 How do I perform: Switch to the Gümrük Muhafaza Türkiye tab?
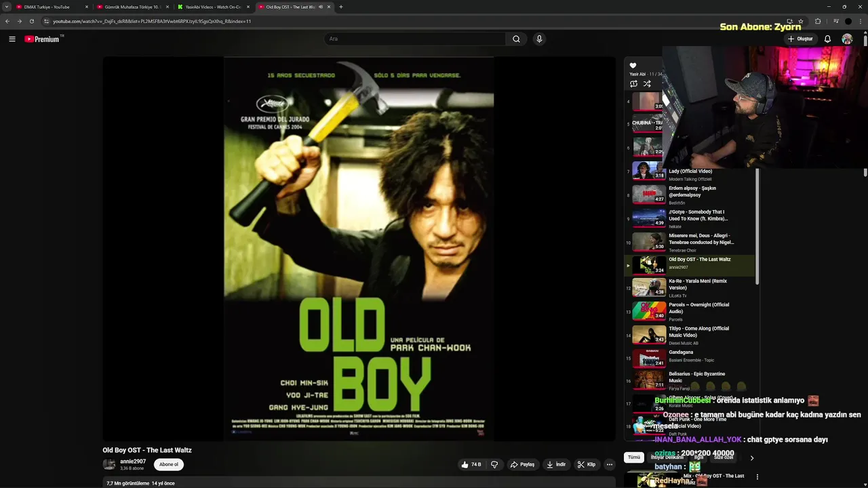coord(133,7)
